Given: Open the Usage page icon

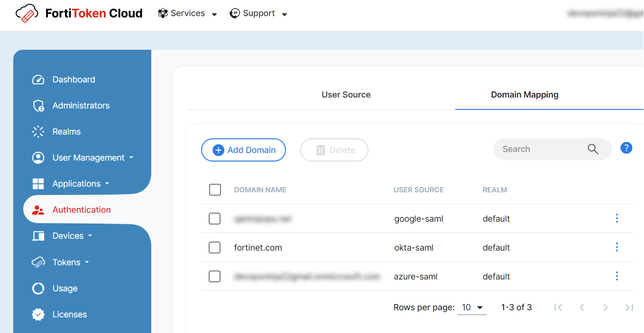Looking at the screenshot, I should (38, 288).
